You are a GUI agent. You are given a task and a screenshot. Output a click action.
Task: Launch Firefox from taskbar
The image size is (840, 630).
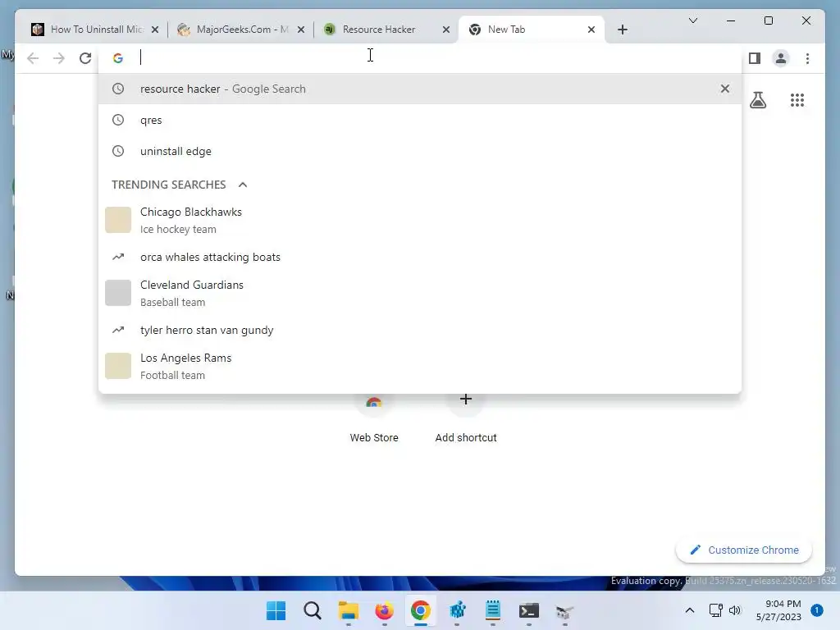(384, 610)
